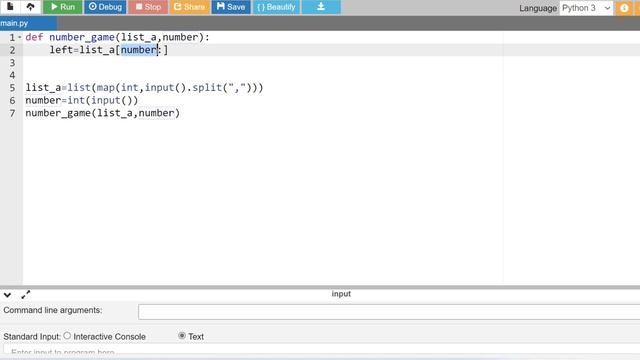The height and width of the screenshot is (360, 640).
Task: Focus the Command line arguments field
Action: point(389,312)
